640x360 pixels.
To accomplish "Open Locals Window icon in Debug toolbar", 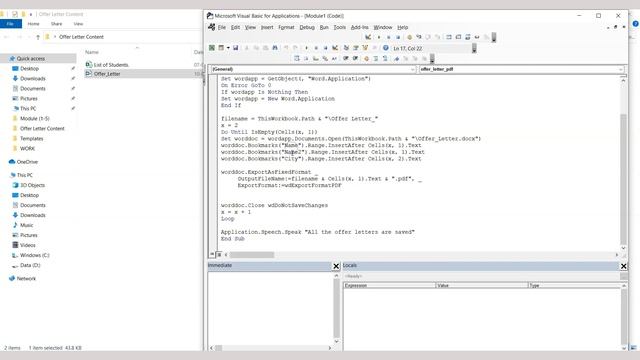I will (x=449, y=37).
